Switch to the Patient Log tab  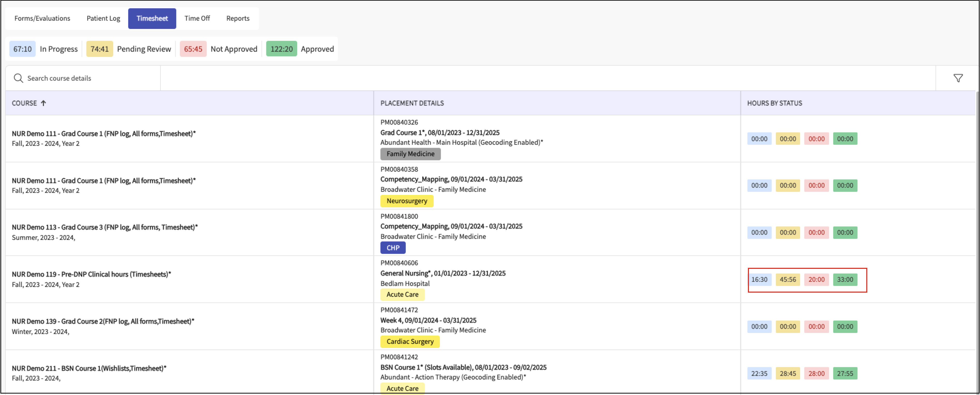pos(103,18)
